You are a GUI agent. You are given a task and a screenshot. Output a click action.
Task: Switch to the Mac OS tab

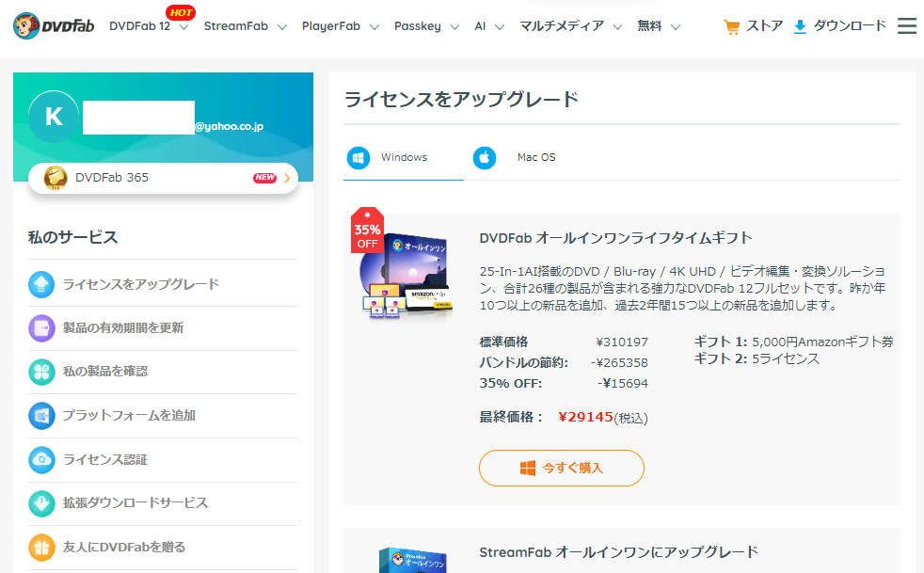(x=536, y=157)
